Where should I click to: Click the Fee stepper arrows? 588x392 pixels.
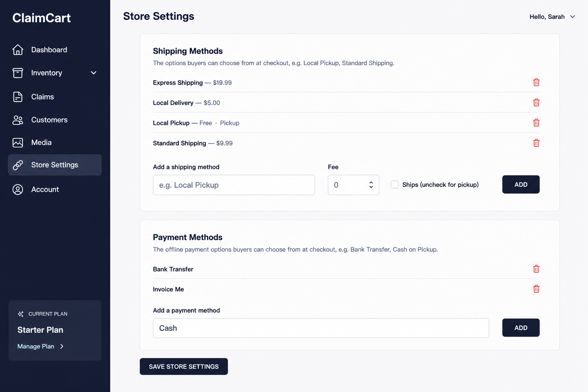pos(371,185)
